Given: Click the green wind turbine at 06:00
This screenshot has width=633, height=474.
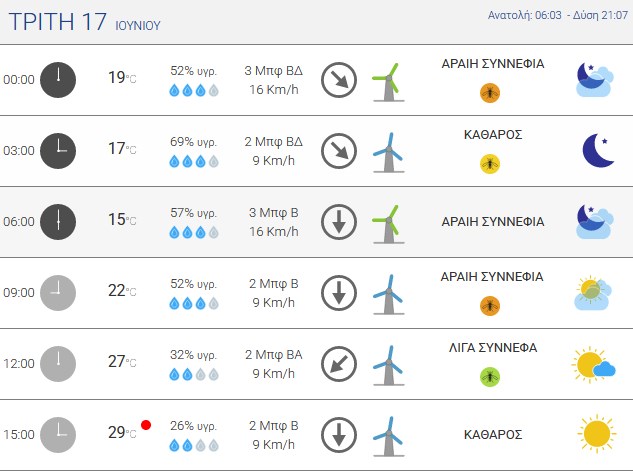Looking at the screenshot, I should point(388,224).
